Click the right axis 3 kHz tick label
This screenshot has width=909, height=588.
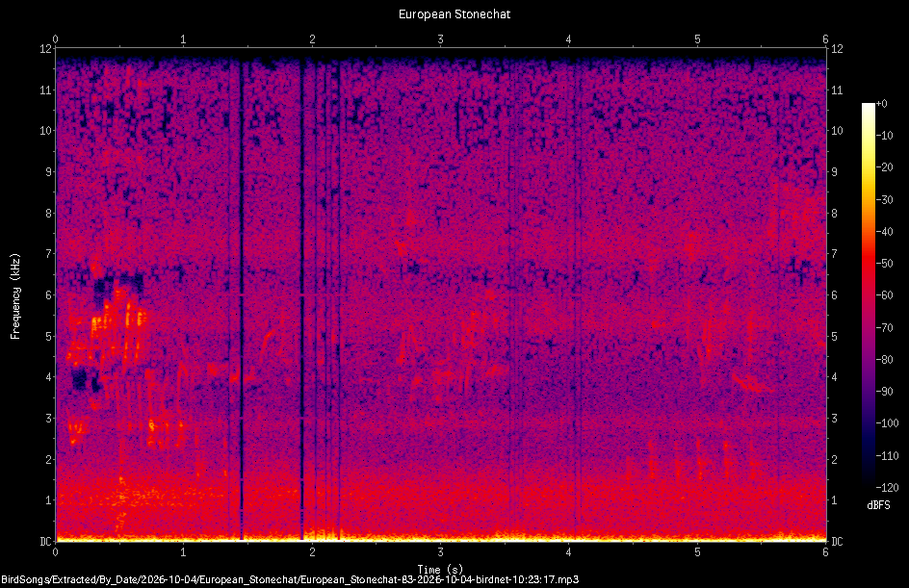click(x=835, y=419)
